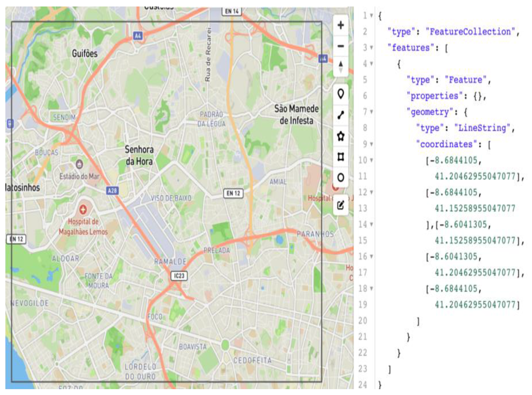Image resolution: width=532 pixels, height=395 pixels.
Task: Click the EN 12 road label on map
Action: pyautogui.click(x=233, y=193)
